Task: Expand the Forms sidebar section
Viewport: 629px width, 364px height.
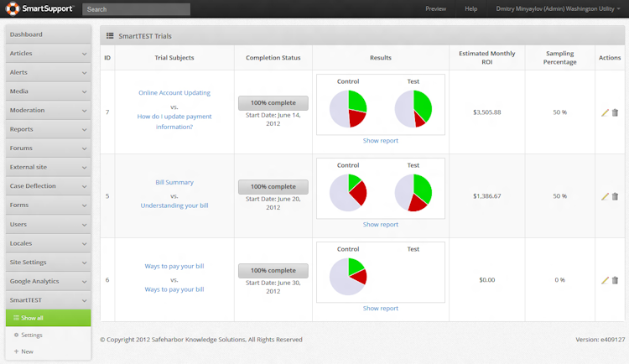Action: (x=48, y=205)
